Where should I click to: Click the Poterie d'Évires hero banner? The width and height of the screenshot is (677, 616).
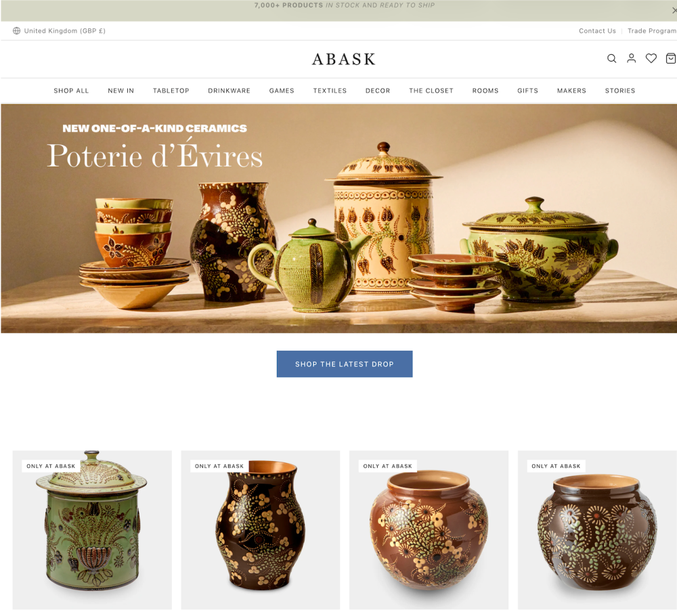(x=339, y=219)
